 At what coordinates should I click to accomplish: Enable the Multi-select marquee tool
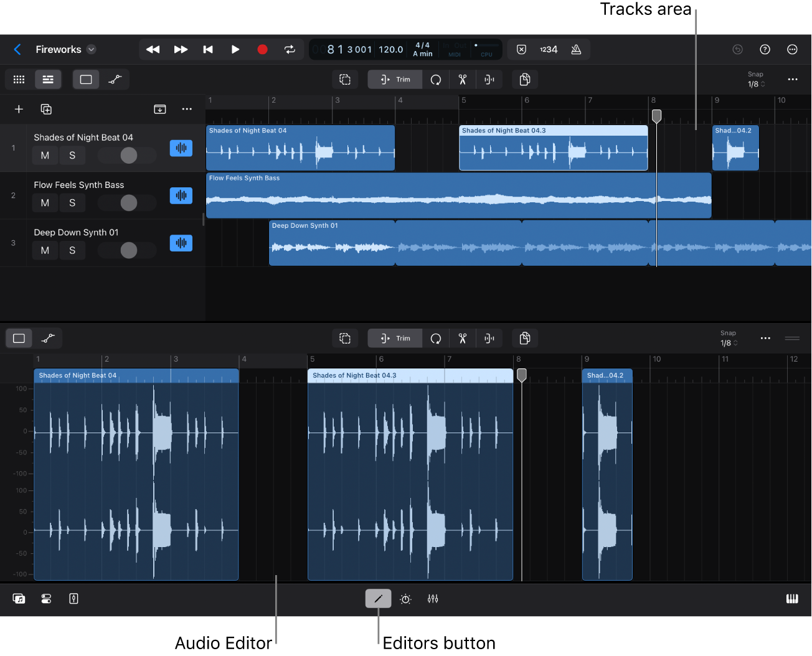tap(345, 79)
